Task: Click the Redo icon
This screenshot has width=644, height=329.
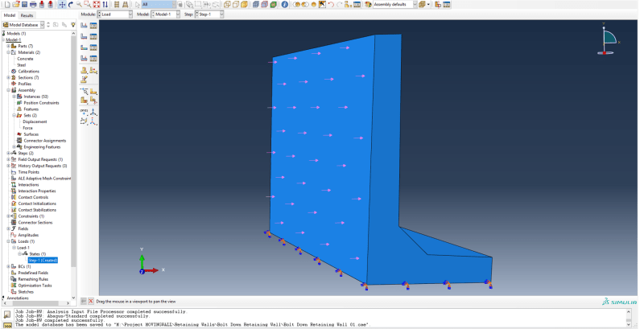Action: (339, 5)
